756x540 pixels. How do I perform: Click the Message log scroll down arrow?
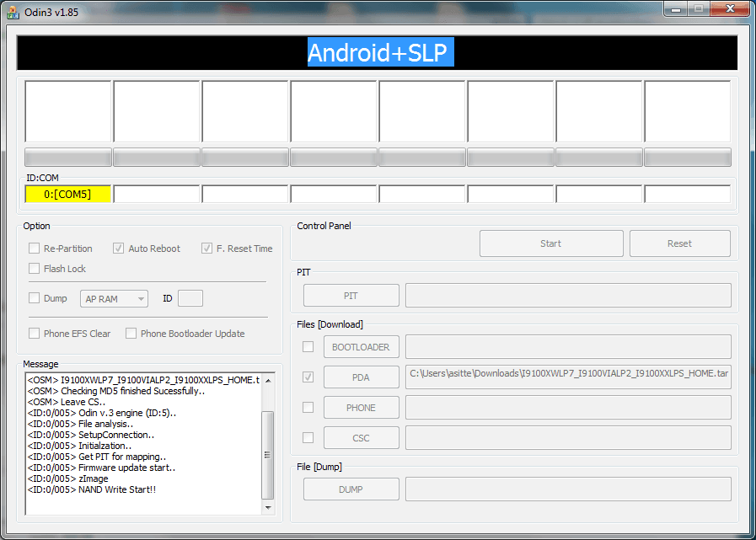coord(267,507)
